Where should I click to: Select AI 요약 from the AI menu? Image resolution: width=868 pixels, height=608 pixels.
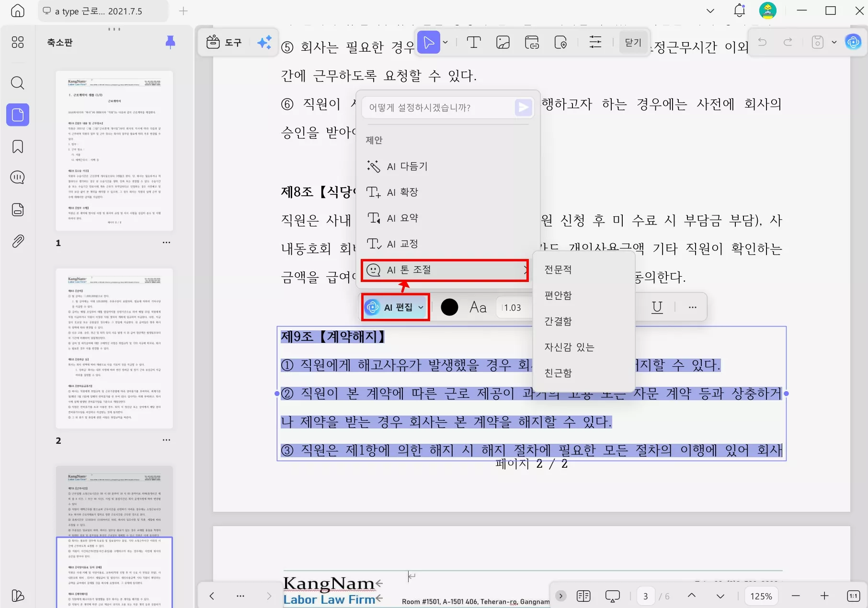(x=402, y=217)
